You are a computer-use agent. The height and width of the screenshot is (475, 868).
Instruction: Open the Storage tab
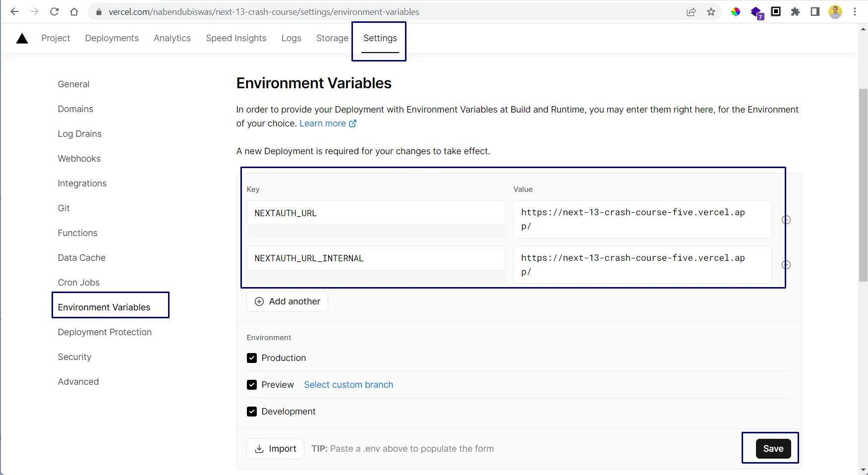click(332, 38)
